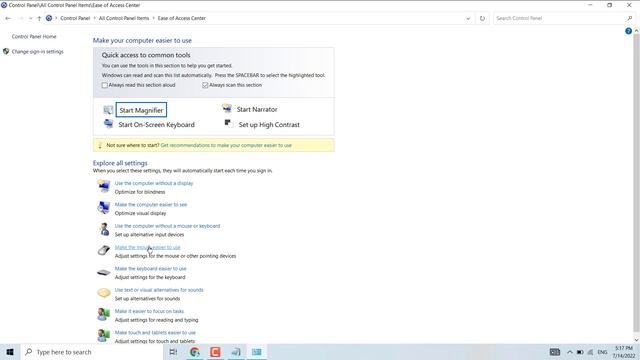The width and height of the screenshot is (640, 360).
Task: Open Make it easier to focus on tasks
Action: pyautogui.click(x=149, y=311)
